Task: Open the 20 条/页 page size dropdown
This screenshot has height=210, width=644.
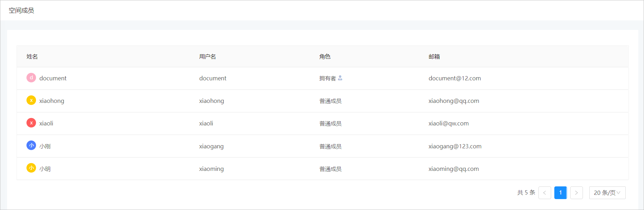Action: [x=607, y=193]
